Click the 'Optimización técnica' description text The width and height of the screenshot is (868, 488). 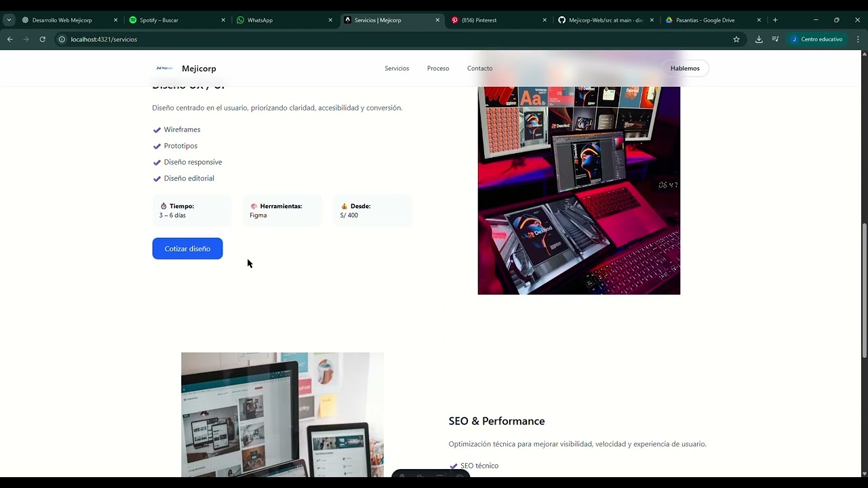577,444
